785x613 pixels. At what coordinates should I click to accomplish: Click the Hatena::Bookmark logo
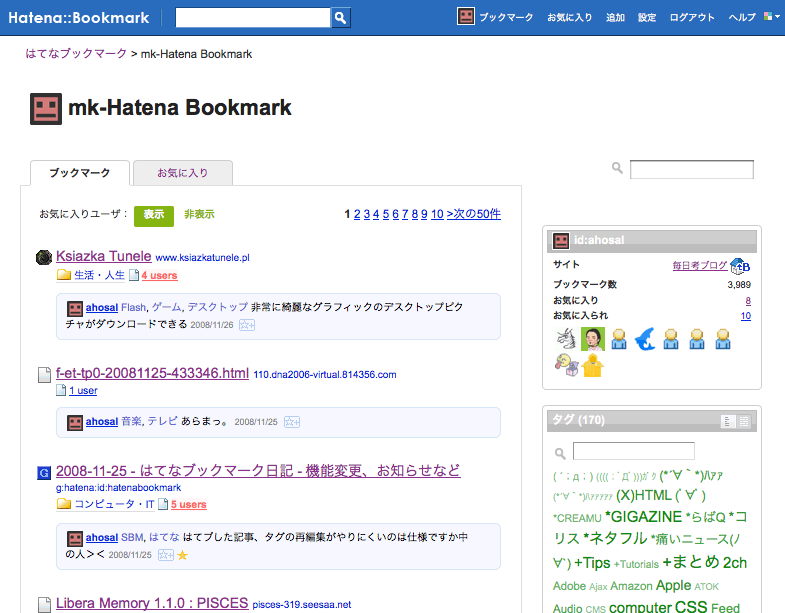click(79, 18)
